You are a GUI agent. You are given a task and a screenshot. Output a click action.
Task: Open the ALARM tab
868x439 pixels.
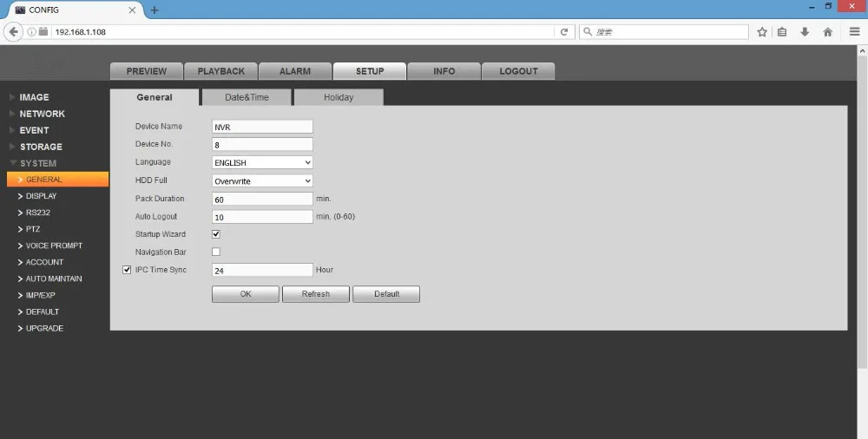point(295,71)
